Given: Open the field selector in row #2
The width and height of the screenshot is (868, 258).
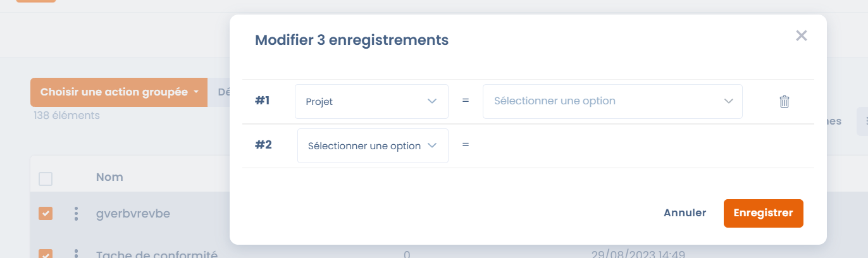Looking at the screenshot, I should point(373,146).
